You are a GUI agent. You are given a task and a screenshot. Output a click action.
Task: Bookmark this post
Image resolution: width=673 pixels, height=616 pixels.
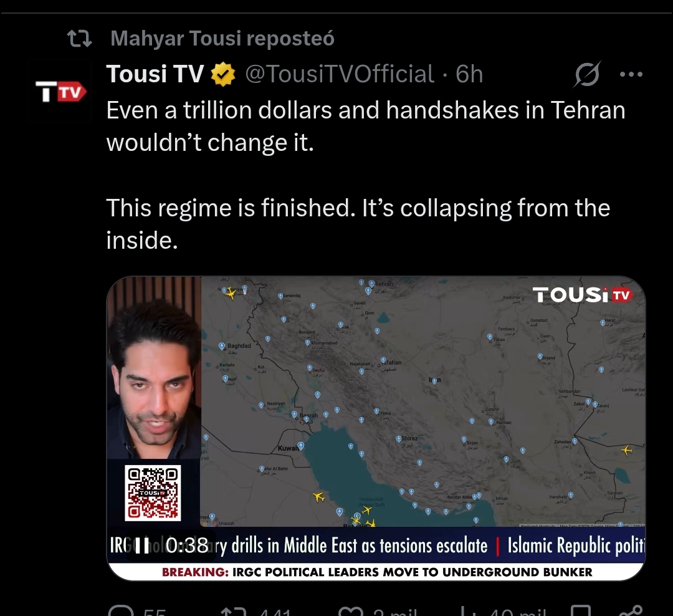[581, 611]
